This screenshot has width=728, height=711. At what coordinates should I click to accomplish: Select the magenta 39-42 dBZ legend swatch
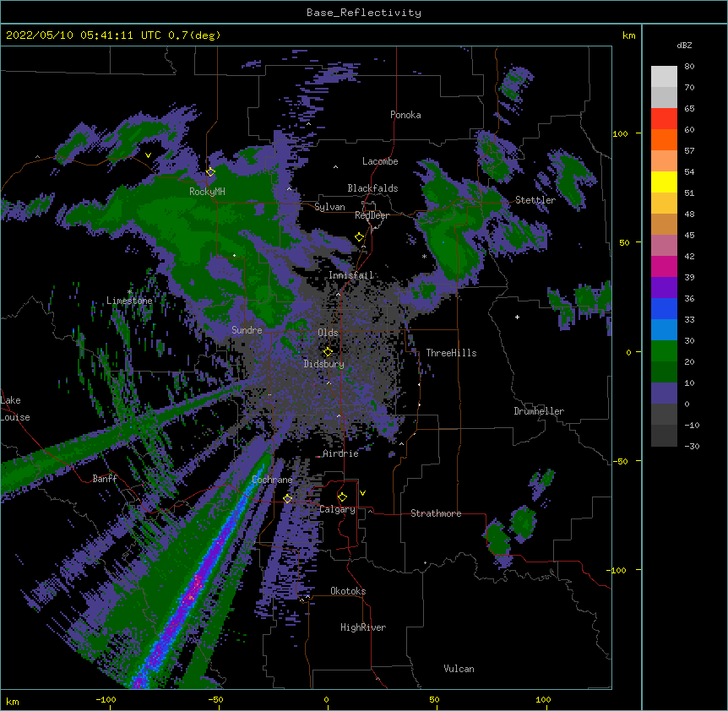tap(664, 266)
